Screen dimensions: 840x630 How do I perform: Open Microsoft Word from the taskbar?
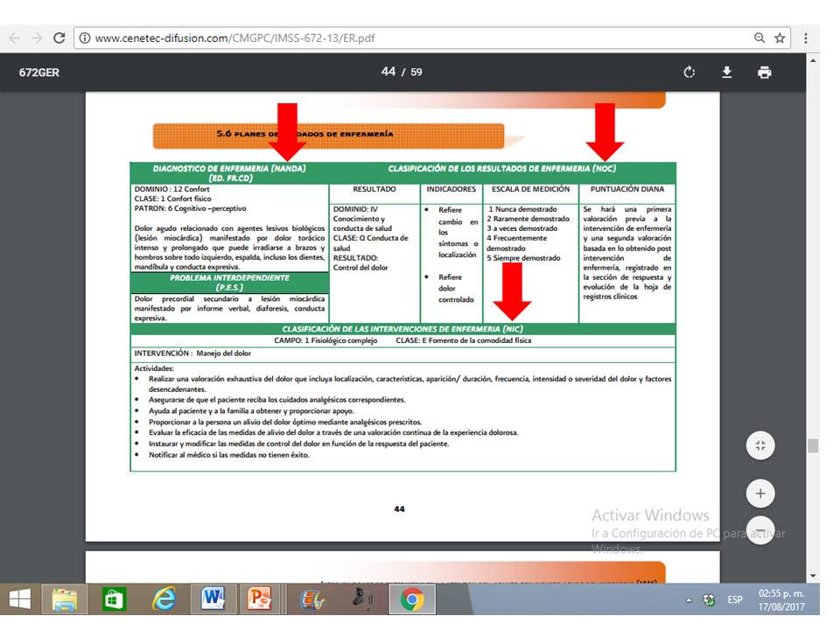[212, 600]
